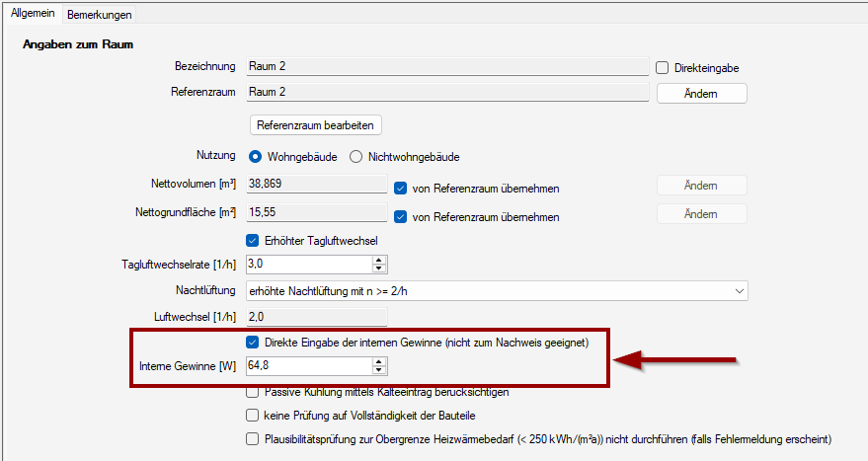Check Plausibilitätsprüfung zur Obergrenze Heizwärmebedarf option

click(252, 439)
